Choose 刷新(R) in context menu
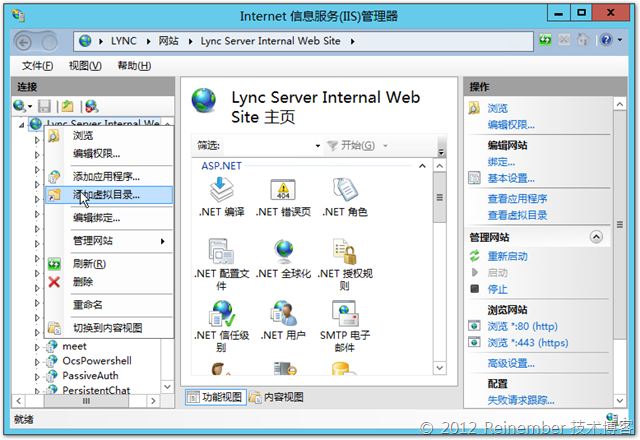The height and width of the screenshot is (440, 640). click(109, 264)
